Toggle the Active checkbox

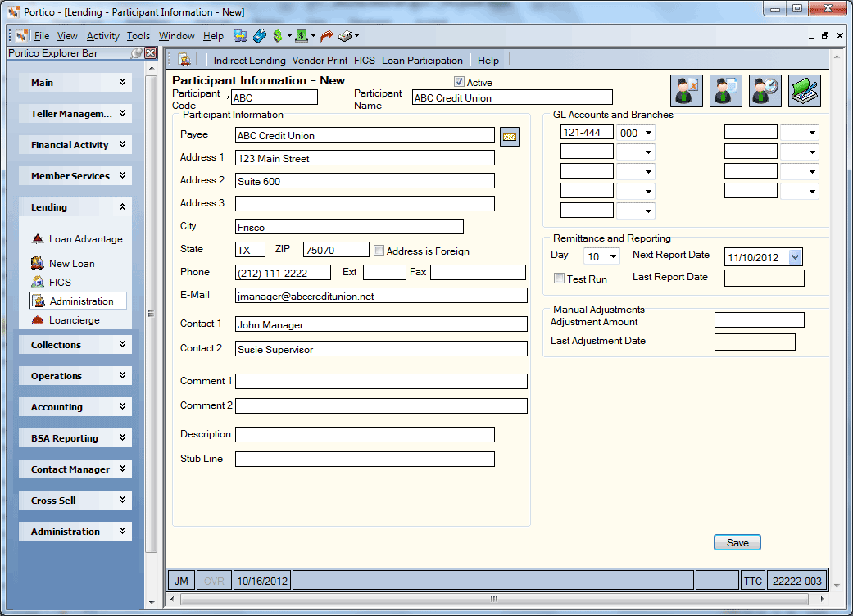pos(459,82)
